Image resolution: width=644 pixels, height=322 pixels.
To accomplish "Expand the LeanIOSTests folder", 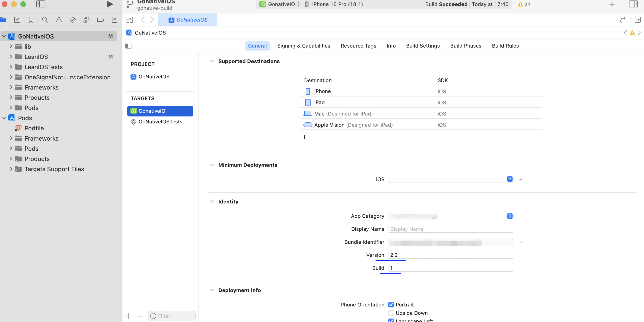I will click(11, 67).
